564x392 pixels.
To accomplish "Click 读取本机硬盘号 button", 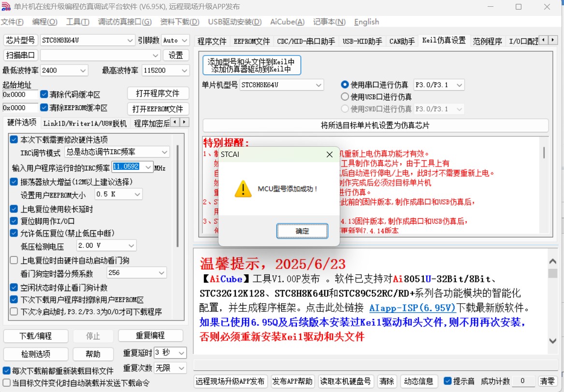I will point(345,381).
